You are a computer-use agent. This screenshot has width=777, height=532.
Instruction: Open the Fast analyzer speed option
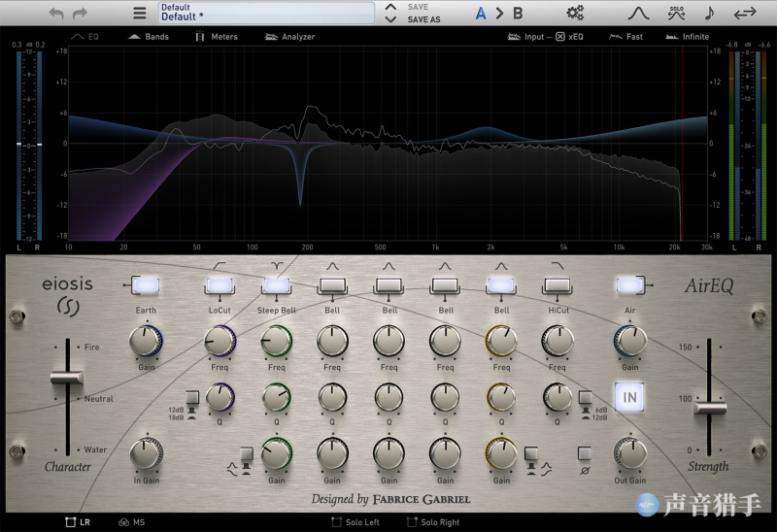coord(625,37)
